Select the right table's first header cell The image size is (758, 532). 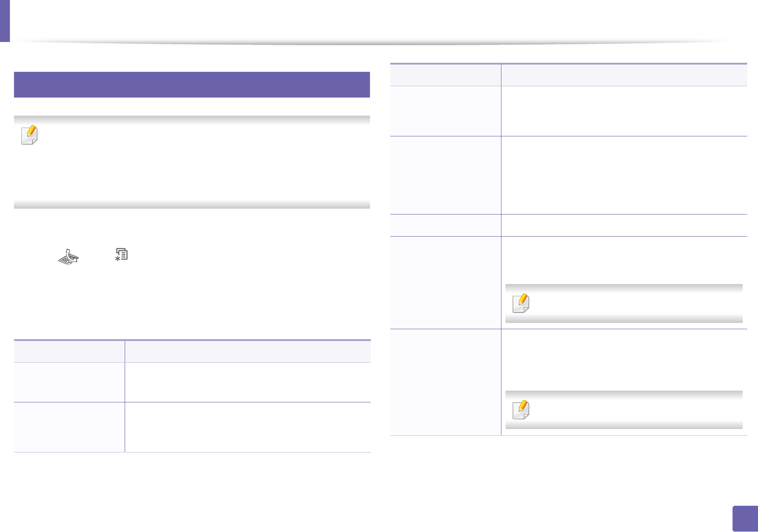point(445,75)
